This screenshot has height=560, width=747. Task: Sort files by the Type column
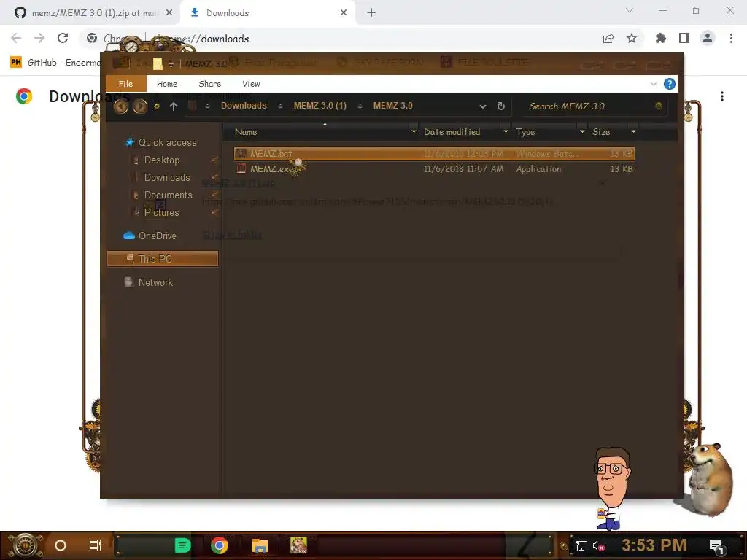click(525, 132)
